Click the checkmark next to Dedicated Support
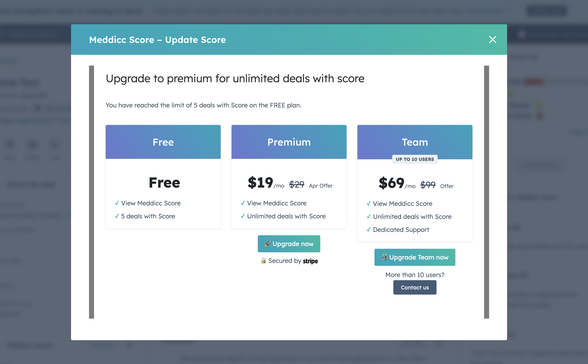Viewport: 588px width, 364px height. tap(369, 230)
